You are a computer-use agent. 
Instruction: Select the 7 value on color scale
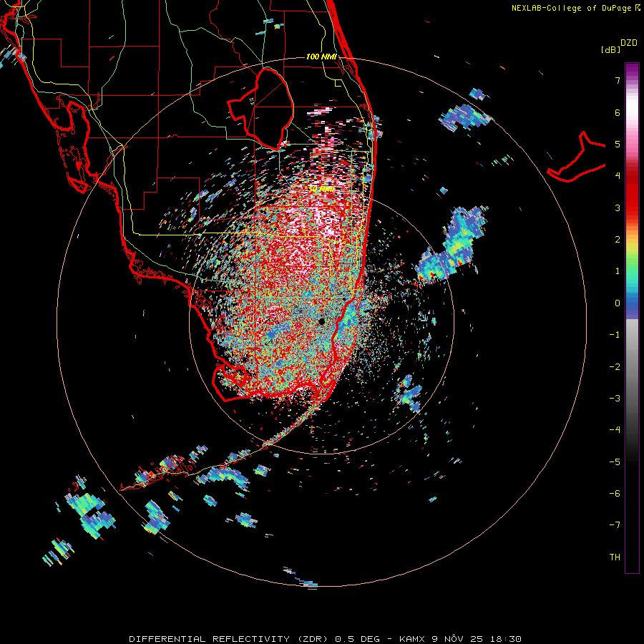click(x=618, y=80)
